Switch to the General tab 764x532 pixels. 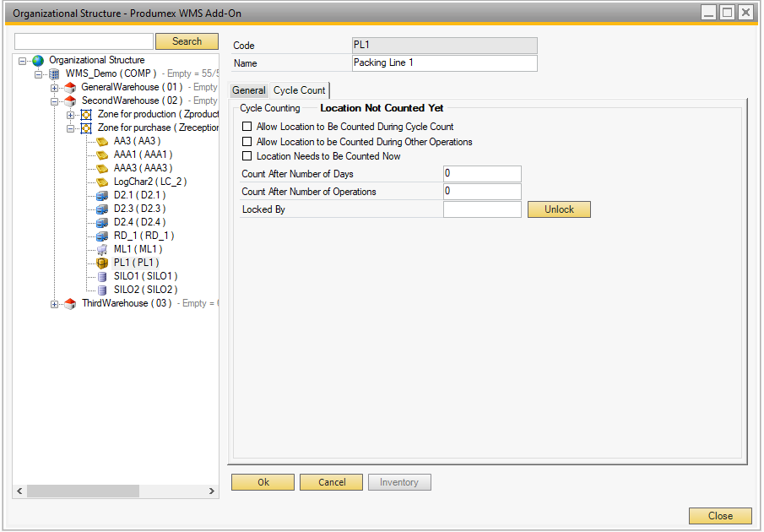pos(248,90)
